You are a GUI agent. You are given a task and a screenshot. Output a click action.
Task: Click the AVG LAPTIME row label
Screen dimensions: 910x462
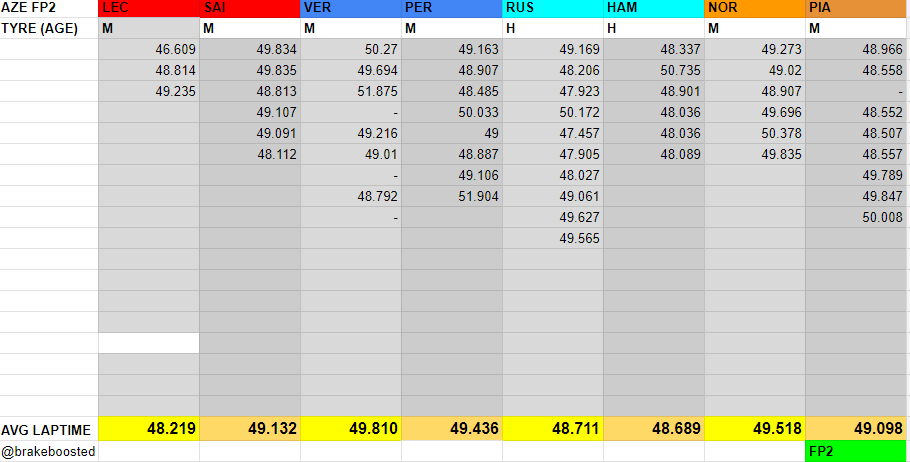coord(49,429)
